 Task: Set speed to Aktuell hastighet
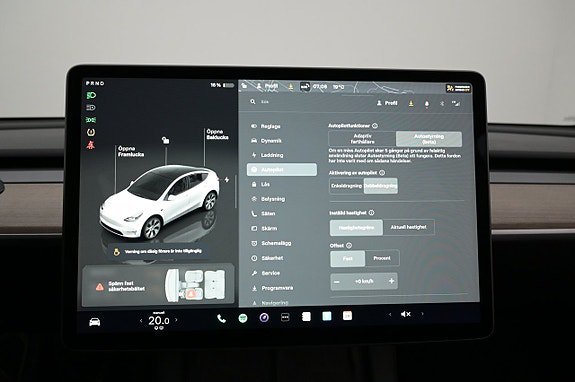coord(409,227)
